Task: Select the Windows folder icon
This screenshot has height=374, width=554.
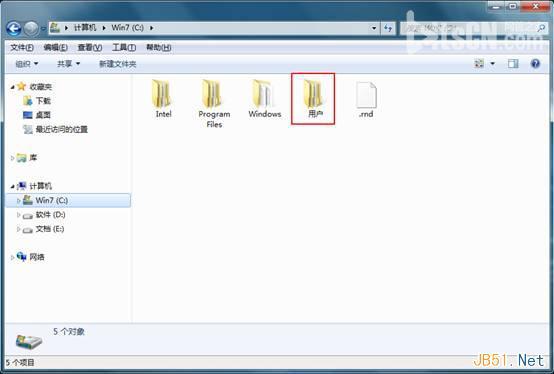Action: [x=263, y=94]
